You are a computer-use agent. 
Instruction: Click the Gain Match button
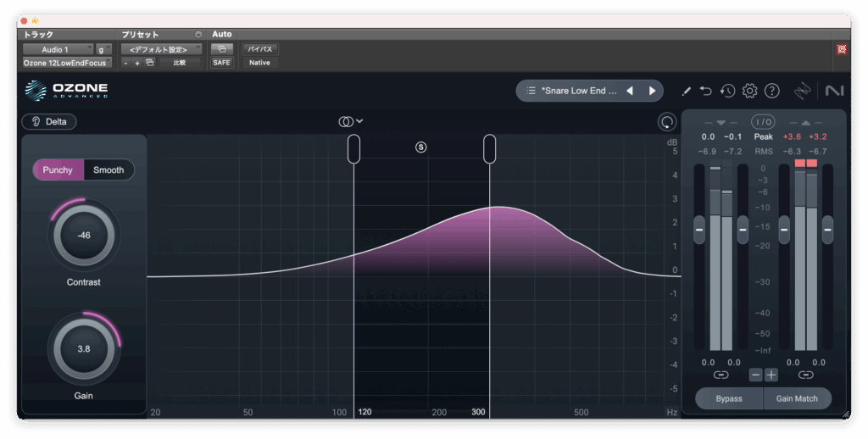[x=795, y=398]
